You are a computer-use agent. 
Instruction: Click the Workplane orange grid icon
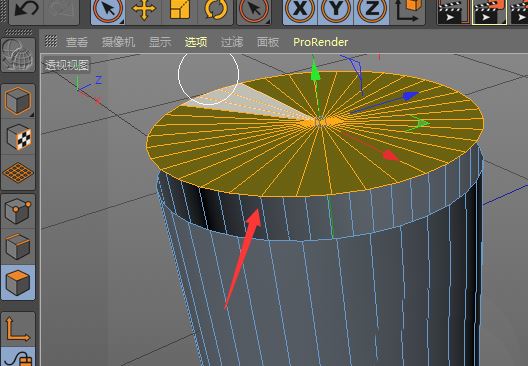(x=18, y=173)
